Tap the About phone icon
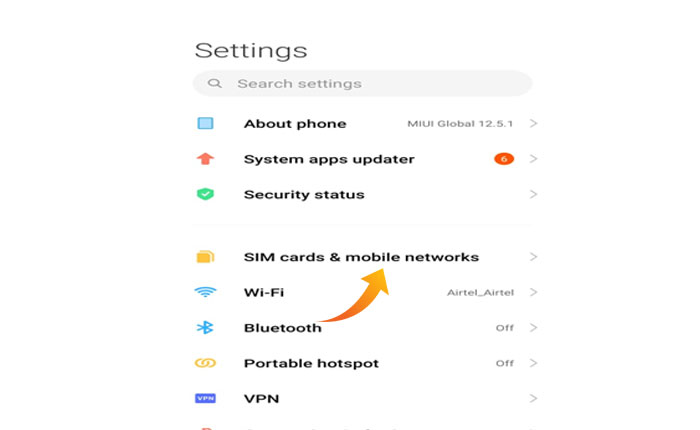The image size is (700, 430). point(205,124)
